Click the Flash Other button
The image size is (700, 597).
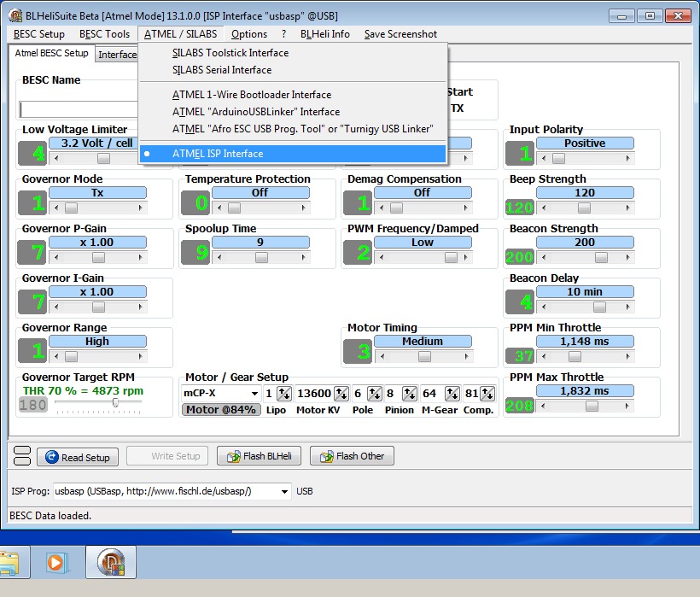tap(352, 456)
